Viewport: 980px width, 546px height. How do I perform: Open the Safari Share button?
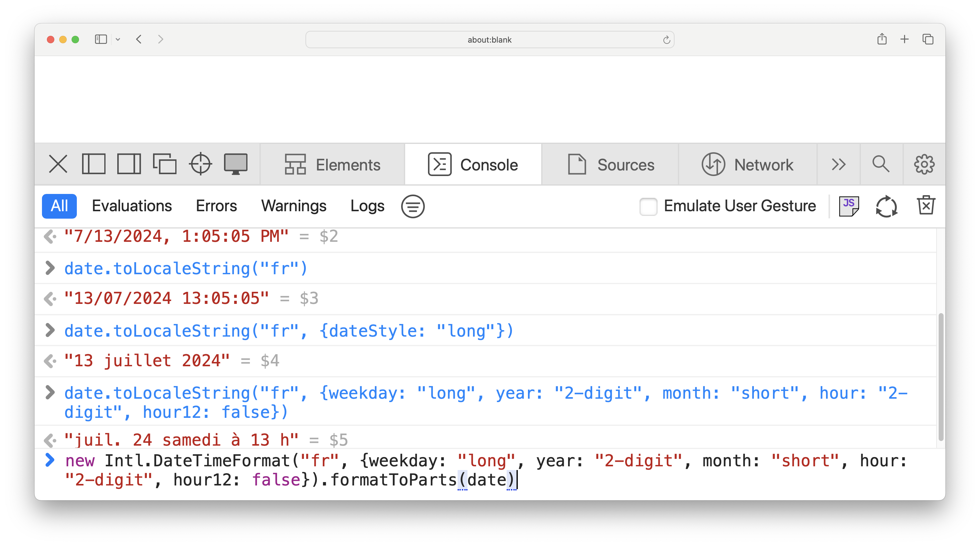[882, 39]
